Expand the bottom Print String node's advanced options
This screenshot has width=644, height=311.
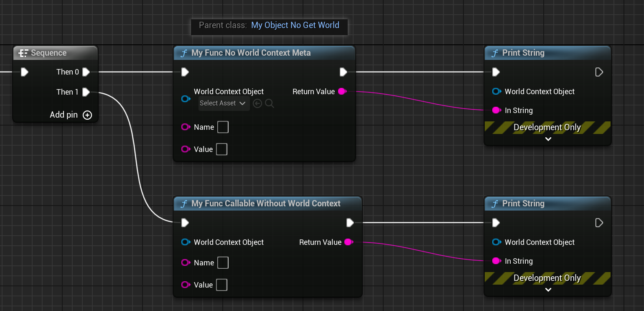[x=548, y=290]
